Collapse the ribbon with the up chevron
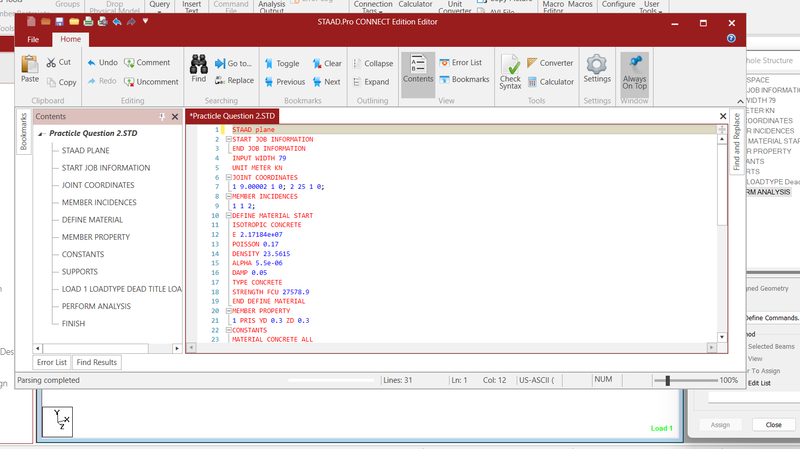Image resolution: width=800 pixels, height=449 pixels. (x=740, y=101)
